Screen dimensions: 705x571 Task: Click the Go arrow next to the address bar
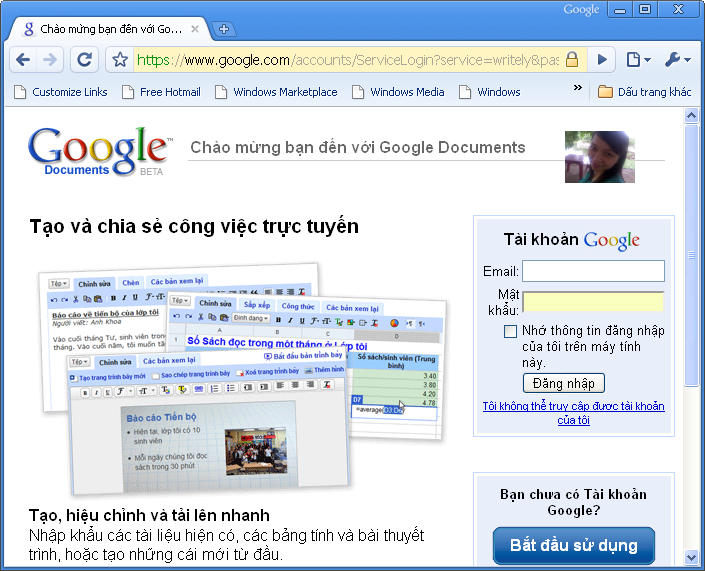coord(602,59)
